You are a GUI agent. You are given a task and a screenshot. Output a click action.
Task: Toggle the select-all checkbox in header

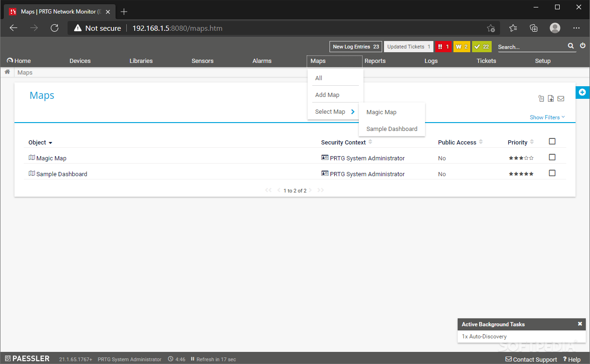552,141
